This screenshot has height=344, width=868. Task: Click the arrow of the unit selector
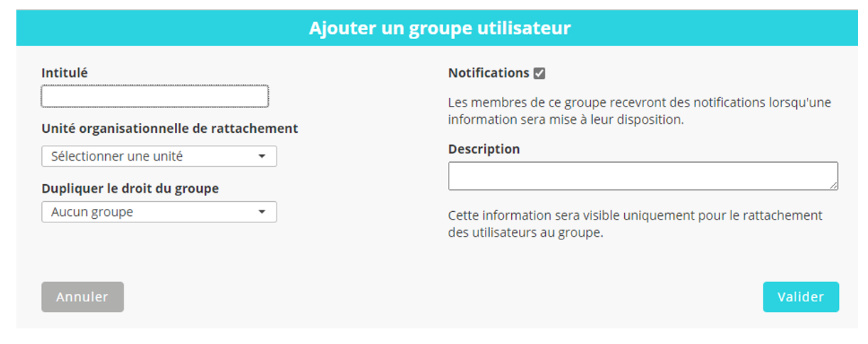[x=262, y=156]
